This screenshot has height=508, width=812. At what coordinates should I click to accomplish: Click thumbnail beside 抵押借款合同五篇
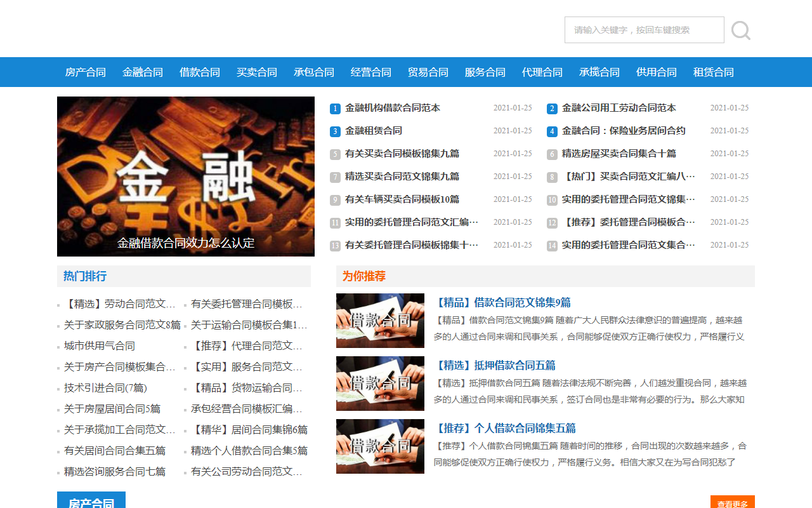point(380,384)
